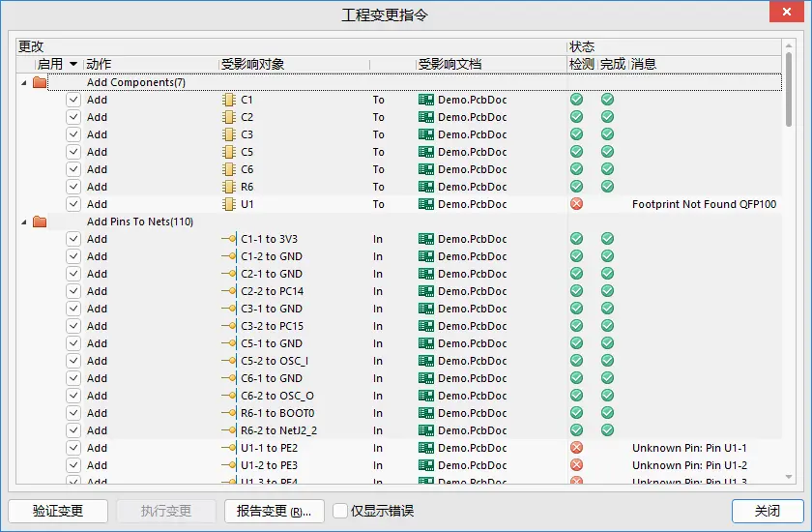The height and width of the screenshot is (532, 812).
Task: Open 报告变更 (R)... report
Action: tap(274, 512)
